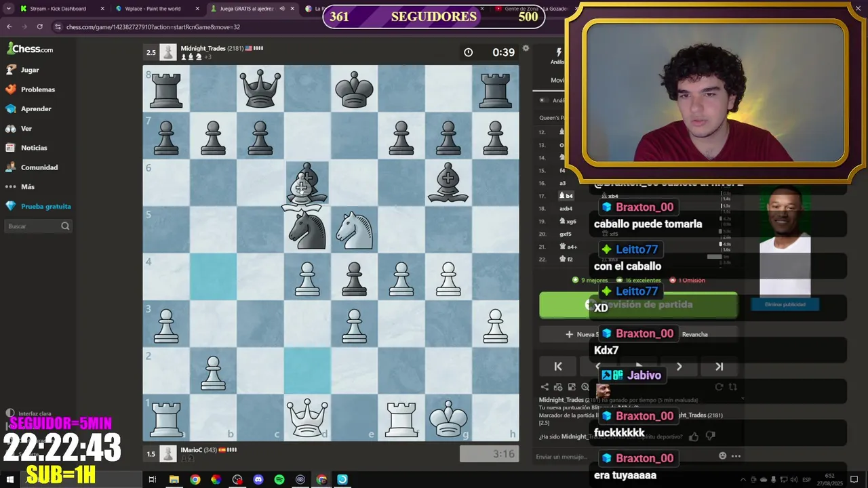This screenshot has width=868, height=488.
Task: Click Midnight_Trades avatar thumbnail
Action: click(x=168, y=52)
